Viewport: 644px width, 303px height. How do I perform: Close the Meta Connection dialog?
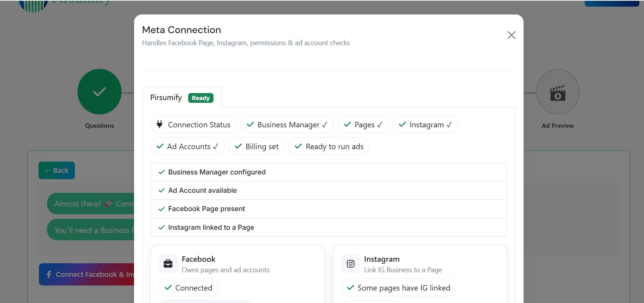click(511, 35)
